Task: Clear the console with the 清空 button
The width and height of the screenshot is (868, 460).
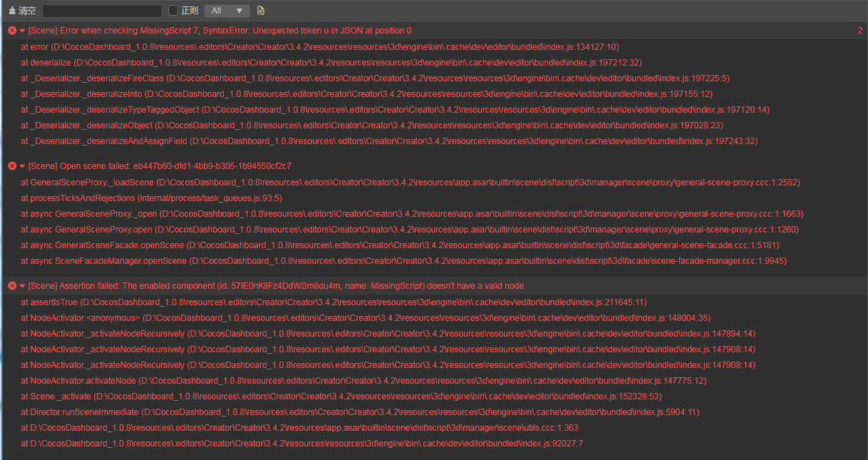Action: [22, 11]
